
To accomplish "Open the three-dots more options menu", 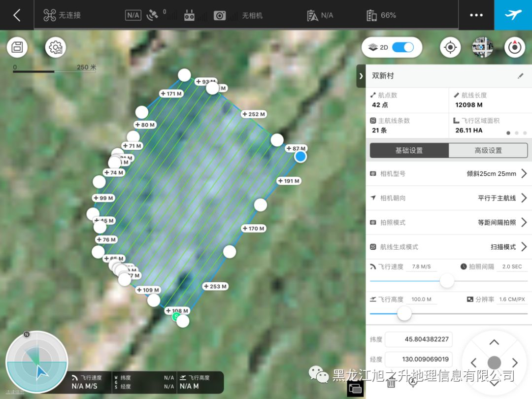I will (476, 15).
